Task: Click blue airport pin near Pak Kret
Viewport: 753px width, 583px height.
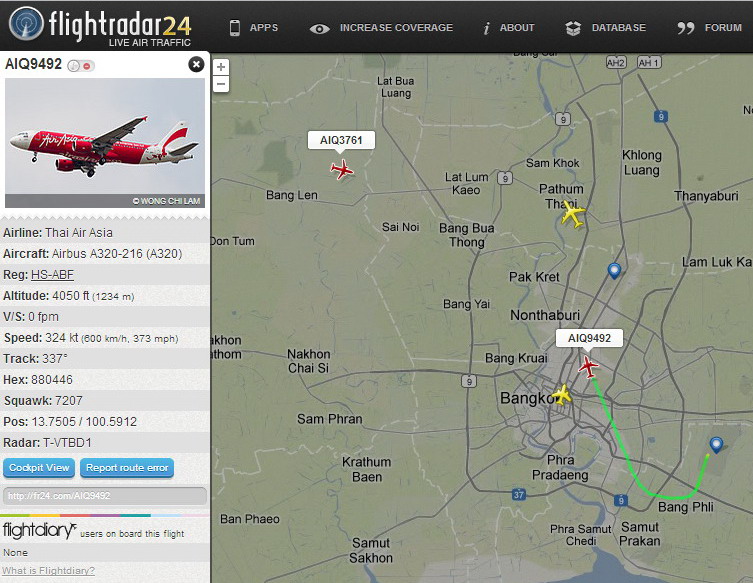Action: [x=614, y=271]
